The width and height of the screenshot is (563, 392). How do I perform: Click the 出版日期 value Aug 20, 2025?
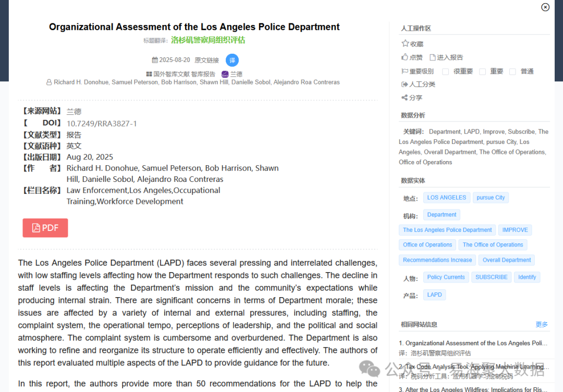[x=90, y=157]
